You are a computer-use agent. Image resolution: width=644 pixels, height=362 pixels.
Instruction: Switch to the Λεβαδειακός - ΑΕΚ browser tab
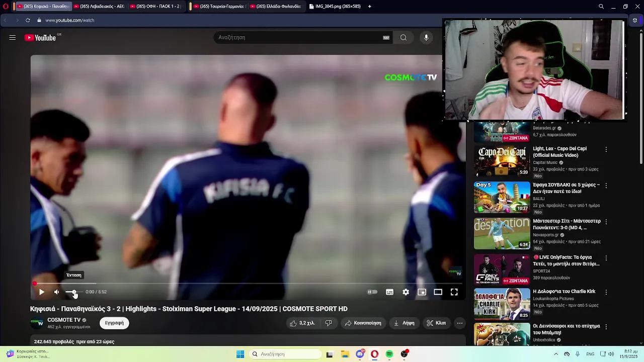coord(100,7)
